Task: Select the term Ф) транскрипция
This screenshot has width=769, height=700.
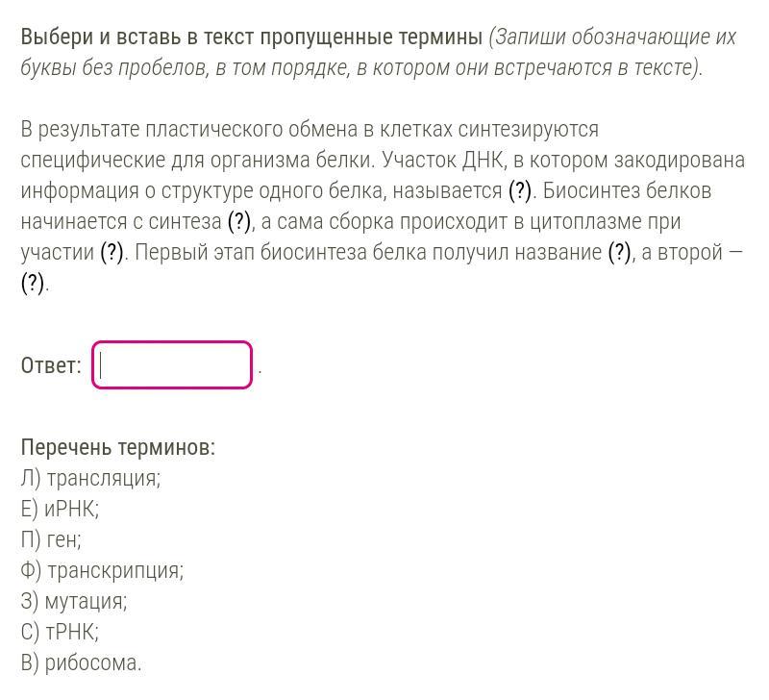Action: coord(102,570)
